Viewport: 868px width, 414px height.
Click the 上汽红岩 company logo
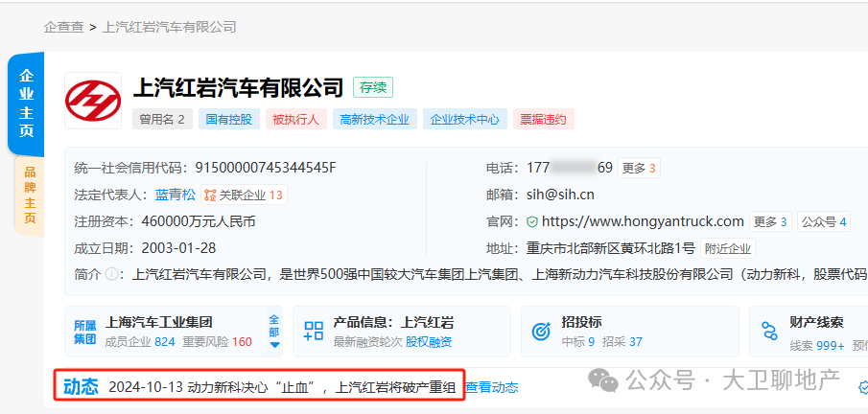[x=93, y=101]
